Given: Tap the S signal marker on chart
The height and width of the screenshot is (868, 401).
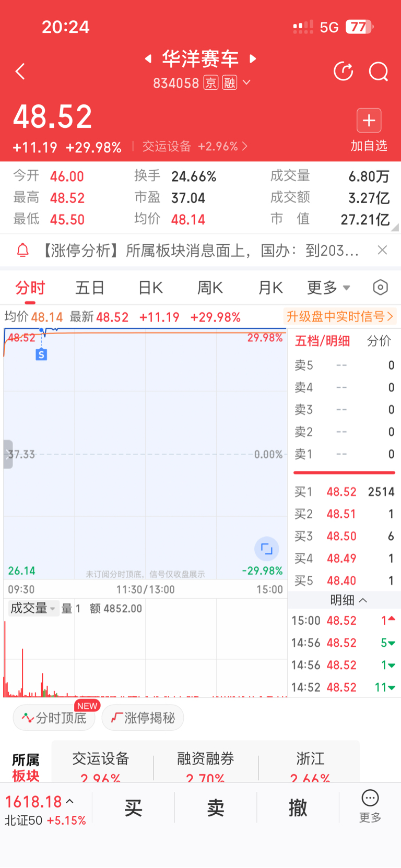Looking at the screenshot, I should (x=41, y=354).
